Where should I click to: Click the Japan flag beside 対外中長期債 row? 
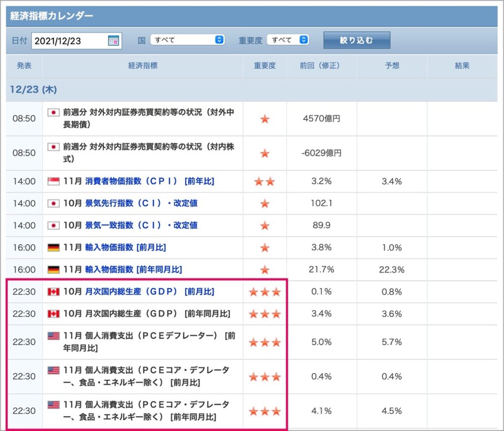point(53,113)
